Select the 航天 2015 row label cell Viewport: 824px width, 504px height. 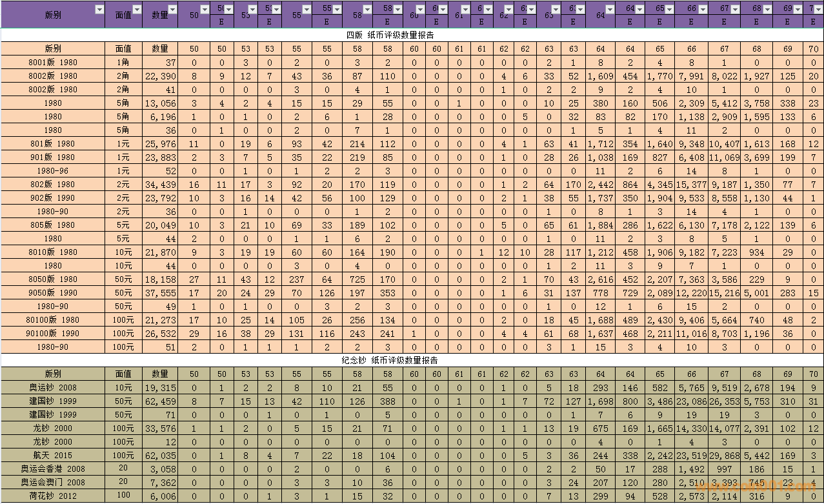pyautogui.click(x=53, y=456)
